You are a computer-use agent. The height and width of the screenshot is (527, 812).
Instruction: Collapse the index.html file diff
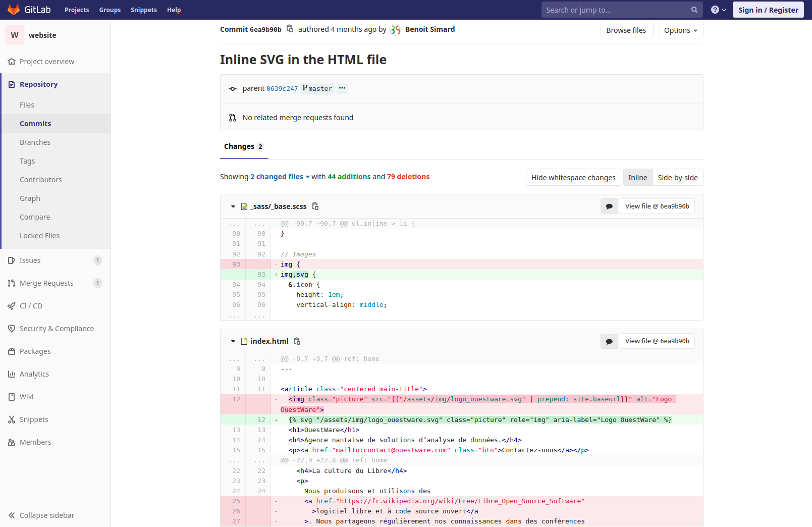[233, 341]
